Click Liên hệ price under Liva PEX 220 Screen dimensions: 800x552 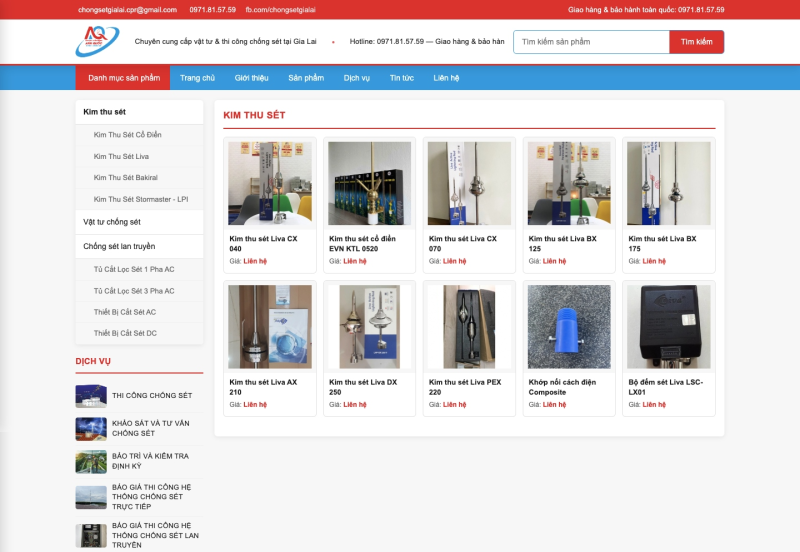point(455,405)
